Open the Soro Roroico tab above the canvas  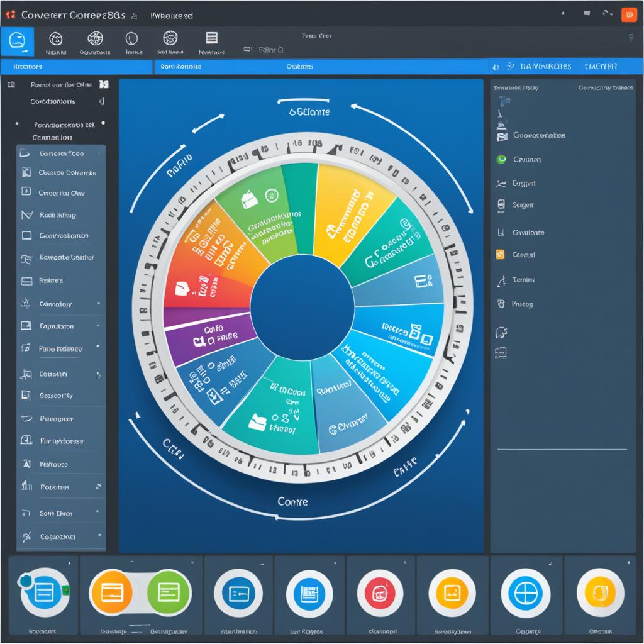(x=180, y=67)
